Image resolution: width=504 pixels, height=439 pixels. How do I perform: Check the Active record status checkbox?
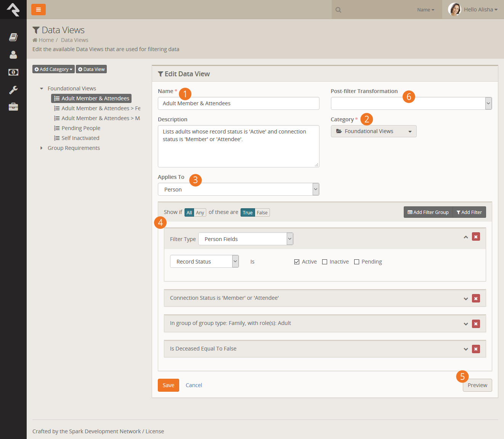coord(297,262)
